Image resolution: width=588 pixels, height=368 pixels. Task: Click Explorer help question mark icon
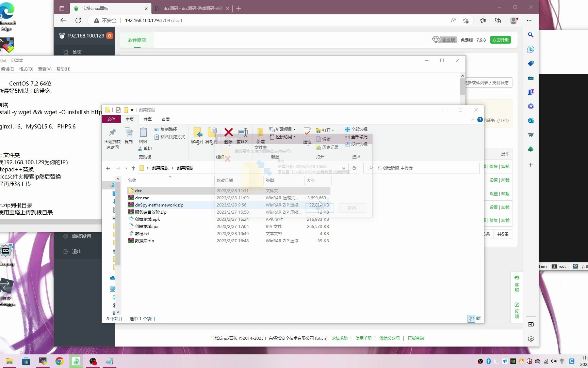[x=480, y=120]
